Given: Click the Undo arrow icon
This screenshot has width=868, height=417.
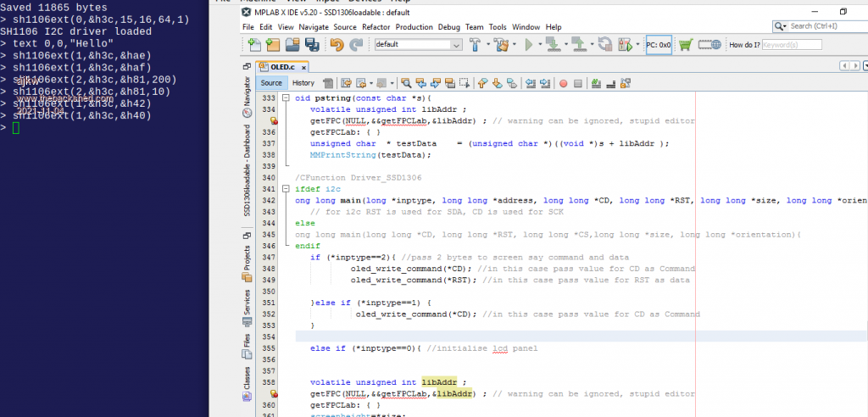Looking at the screenshot, I should pyautogui.click(x=335, y=44).
